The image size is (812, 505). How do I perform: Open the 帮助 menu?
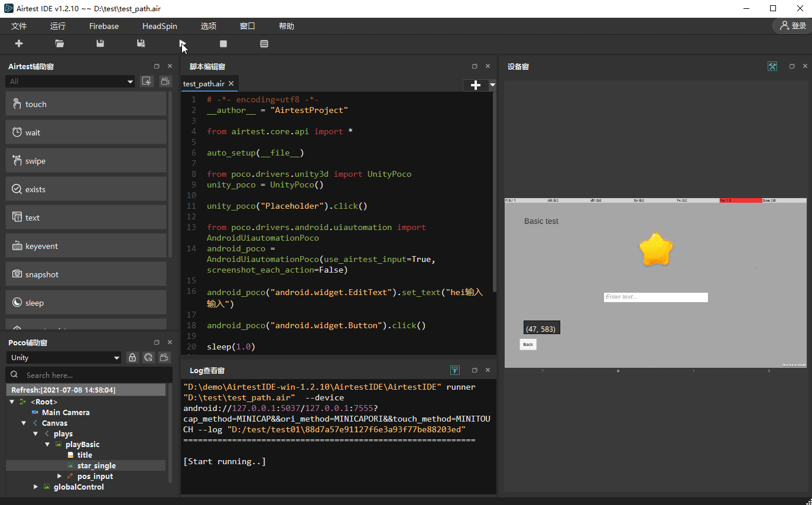coord(287,26)
